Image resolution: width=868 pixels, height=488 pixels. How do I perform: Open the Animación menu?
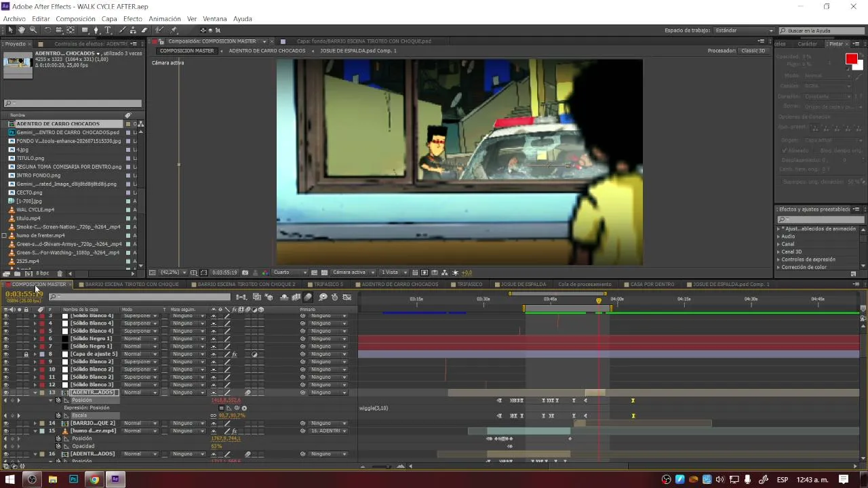pyautogui.click(x=165, y=19)
